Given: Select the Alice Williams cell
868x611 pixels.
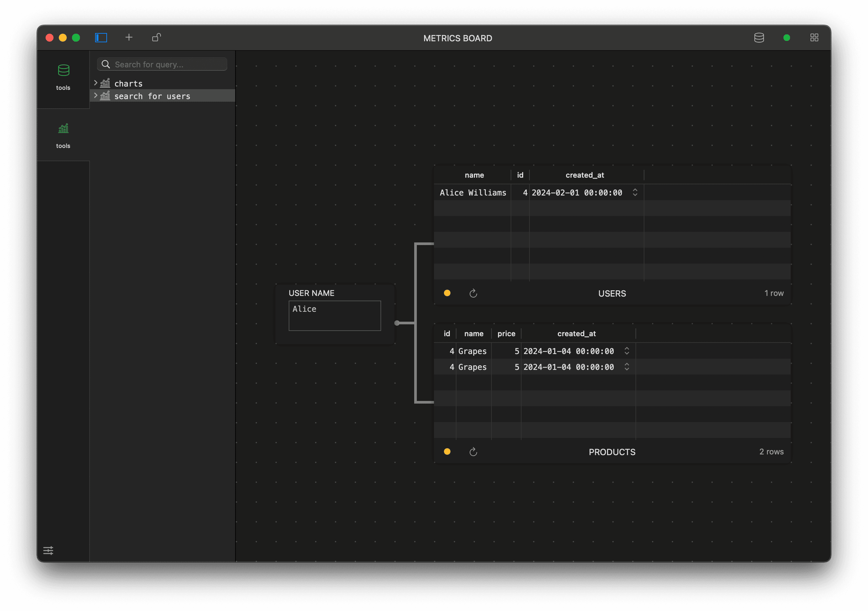Looking at the screenshot, I should [x=473, y=193].
